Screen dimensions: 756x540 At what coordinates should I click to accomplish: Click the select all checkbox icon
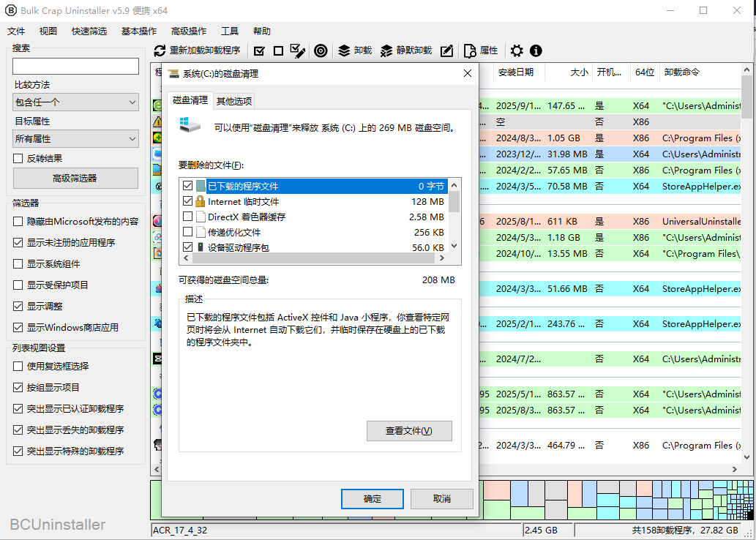[259, 51]
